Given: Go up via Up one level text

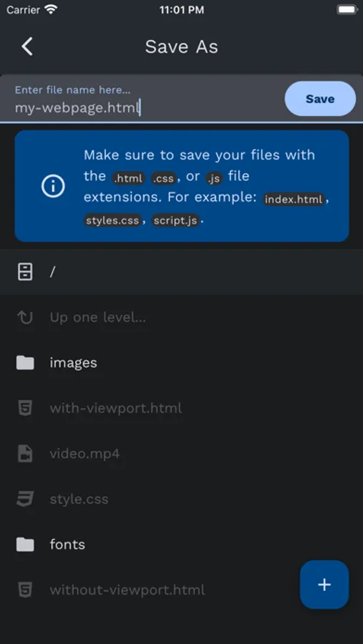Looking at the screenshot, I should pos(98,318).
